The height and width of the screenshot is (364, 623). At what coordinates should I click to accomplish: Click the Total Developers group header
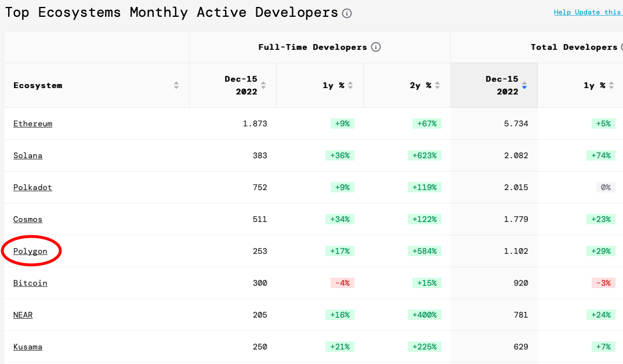pyautogui.click(x=574, y=47)
